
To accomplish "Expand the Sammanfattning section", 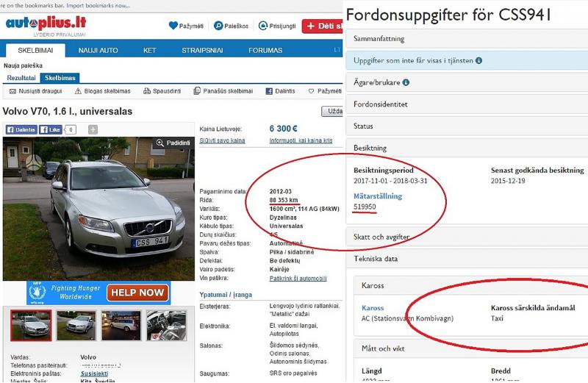I will click(x=467, y=39).
